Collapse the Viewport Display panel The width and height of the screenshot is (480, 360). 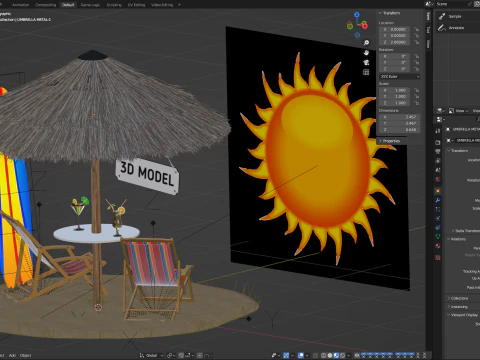[x=463, y=315]
